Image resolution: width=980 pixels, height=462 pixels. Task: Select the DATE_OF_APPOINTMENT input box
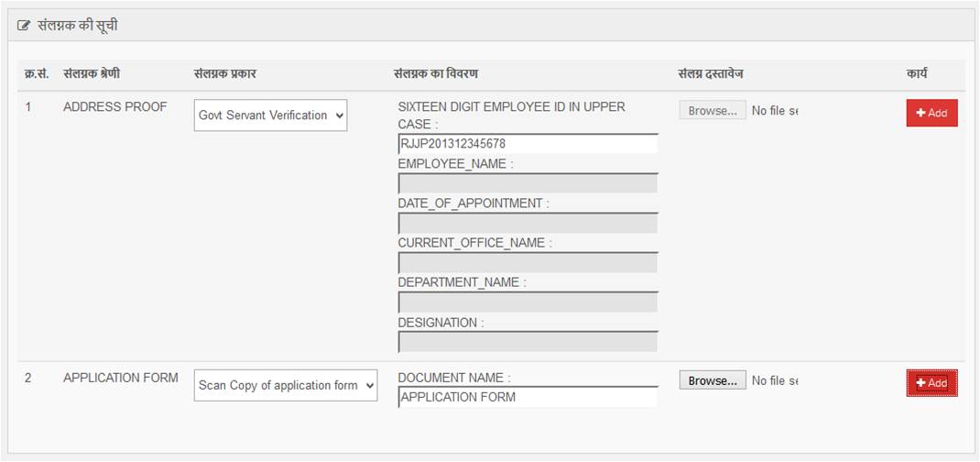(528, 224)
